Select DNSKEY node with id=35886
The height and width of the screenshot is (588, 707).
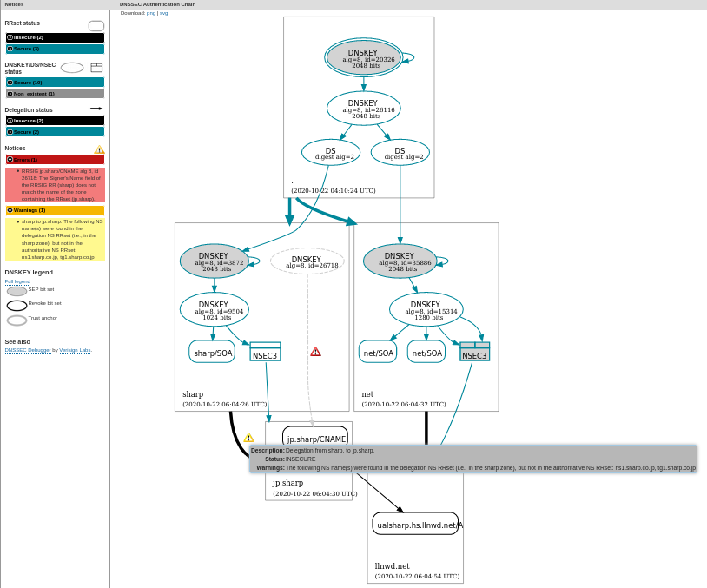(x=400, y=262)
